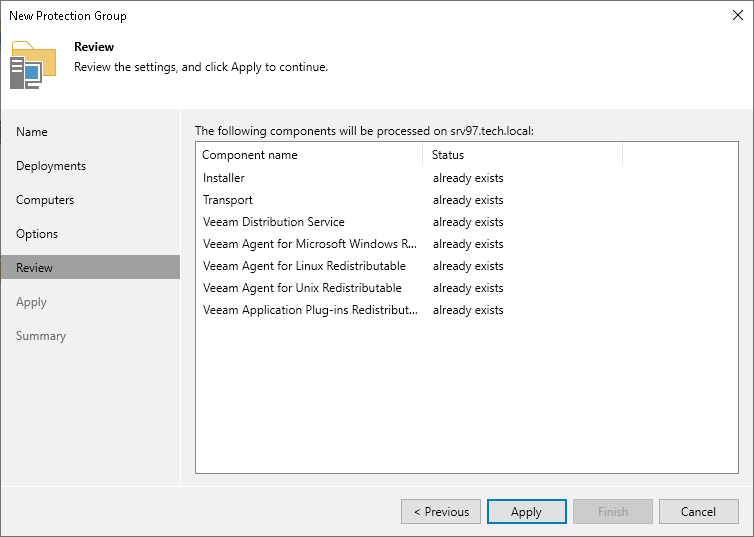The image size is (754, 537).
Task: Close the New Protection Group dialog
Action: (738, 15)
